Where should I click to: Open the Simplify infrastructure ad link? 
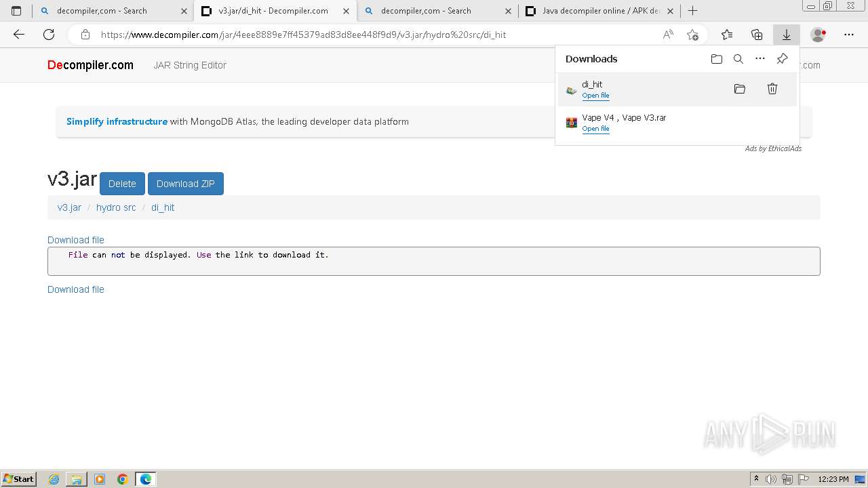tap(117, 122)
